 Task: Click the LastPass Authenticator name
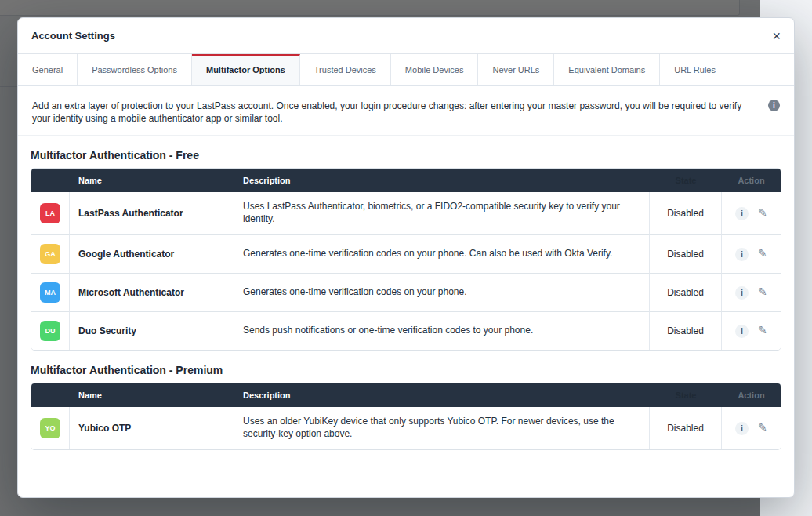[x=130, y=213]
